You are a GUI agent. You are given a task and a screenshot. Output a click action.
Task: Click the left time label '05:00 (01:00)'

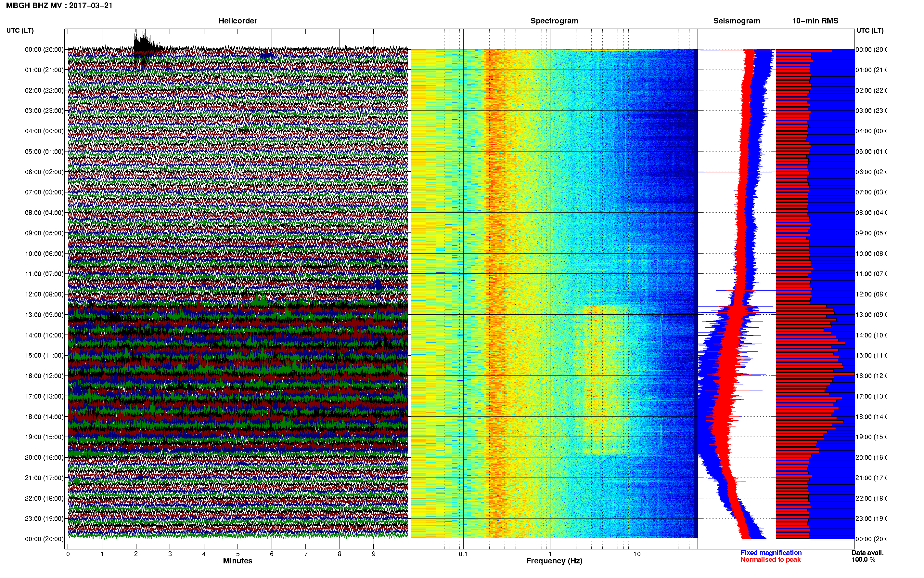[44, 151]
